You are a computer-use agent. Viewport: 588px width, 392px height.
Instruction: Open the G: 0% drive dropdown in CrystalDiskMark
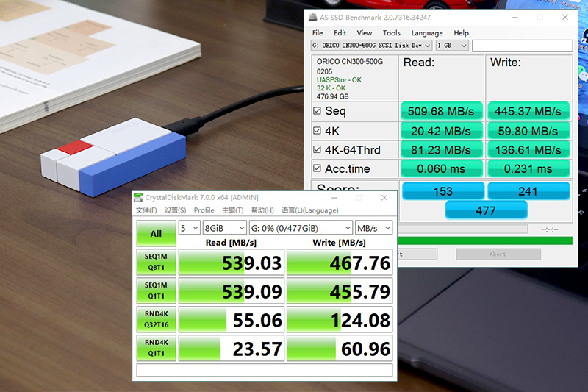point(301,228)
